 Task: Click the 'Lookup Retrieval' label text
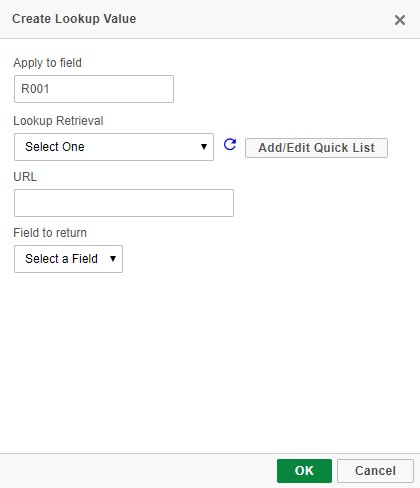(58, 121)
